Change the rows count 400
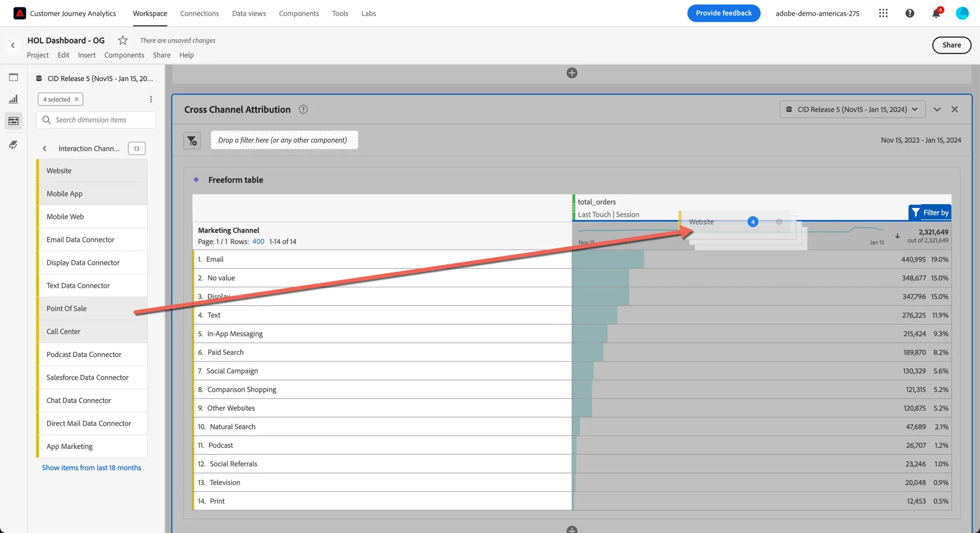Image resolution: width=980 pixels, height=533 pixels. [258, 241]
